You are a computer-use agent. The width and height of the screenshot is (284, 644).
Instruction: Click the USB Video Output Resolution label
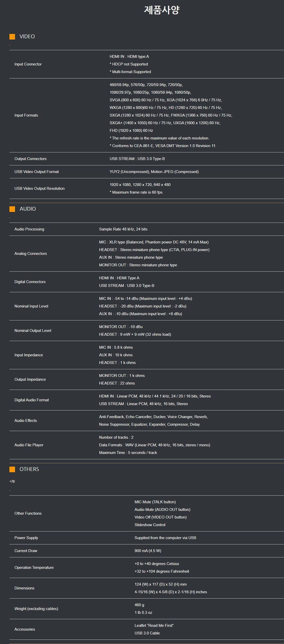[x=40, y=188]
